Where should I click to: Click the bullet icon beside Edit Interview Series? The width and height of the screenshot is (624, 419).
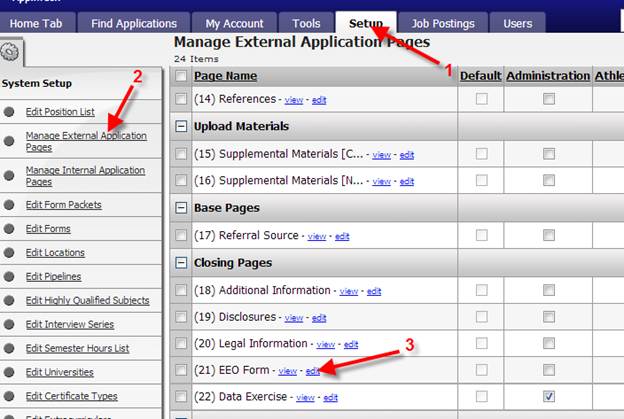10,325
